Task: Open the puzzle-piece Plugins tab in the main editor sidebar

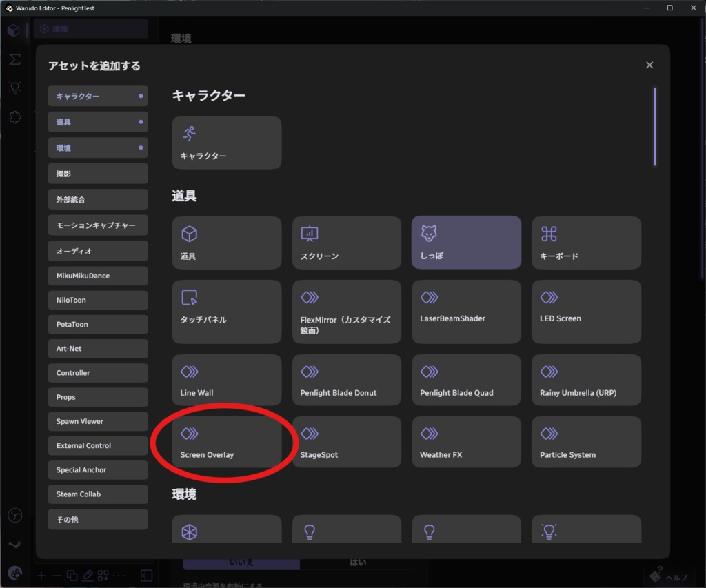Action: [x=15, y=117]
